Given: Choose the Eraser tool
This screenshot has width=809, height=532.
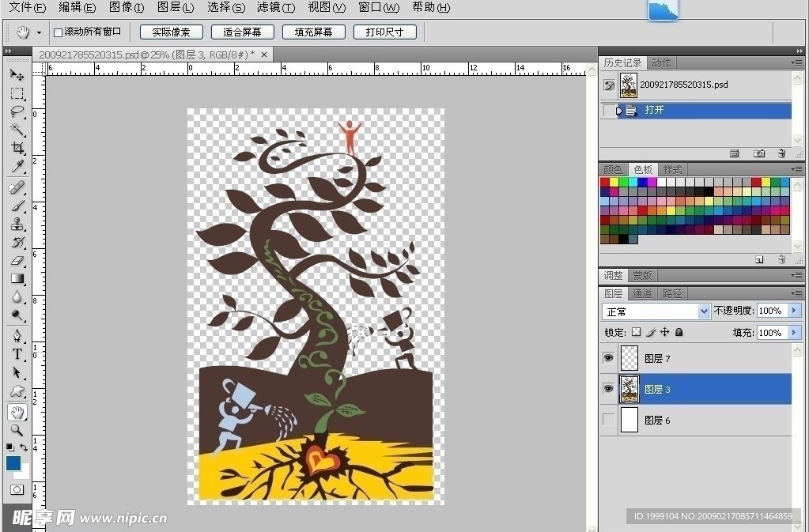Looking at the screenshot, I should 17,260.
